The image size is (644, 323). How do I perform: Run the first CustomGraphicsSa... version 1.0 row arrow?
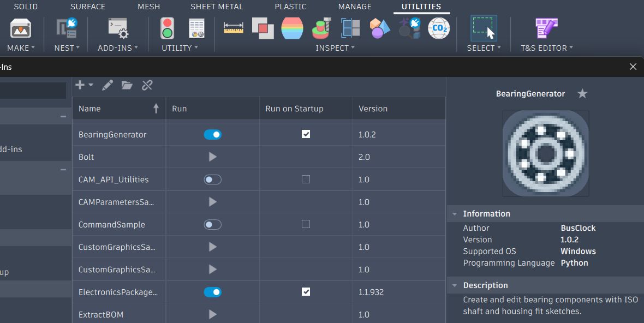pyautogui.click(x=212, y=247)
